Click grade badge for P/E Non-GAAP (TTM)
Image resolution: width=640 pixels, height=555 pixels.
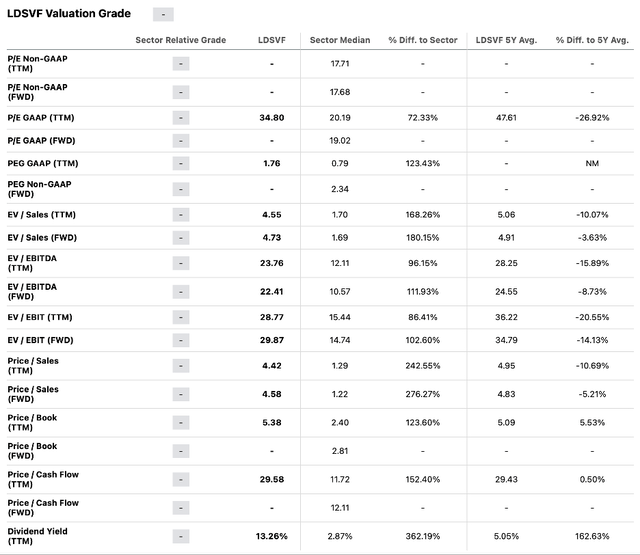coord(181,64)
